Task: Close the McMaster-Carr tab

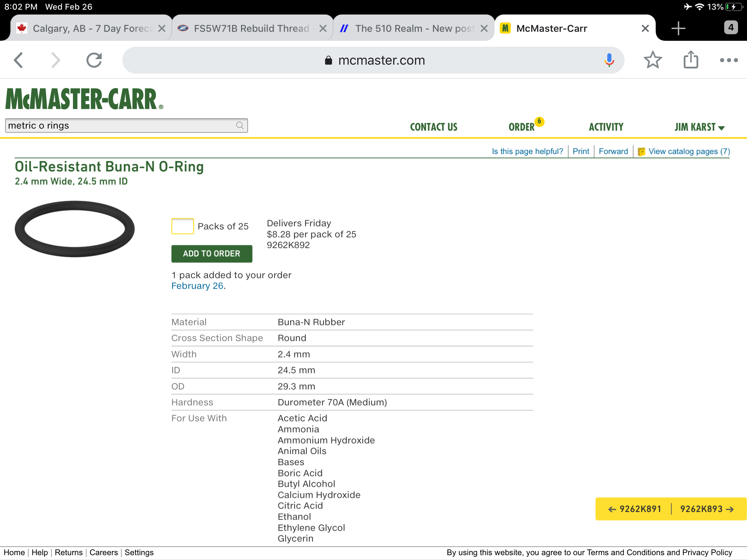Action: 645,28
